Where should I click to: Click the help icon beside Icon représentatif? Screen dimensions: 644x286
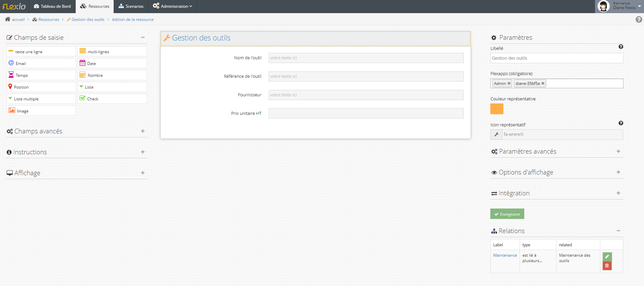tap(621, 123)
